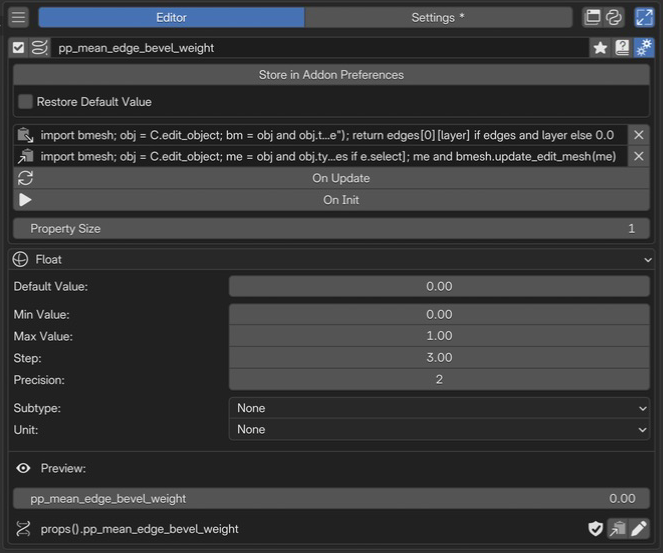Viewport: 663px width, 553px height.
Task: Click the star favorite icon
Action: 600,48
